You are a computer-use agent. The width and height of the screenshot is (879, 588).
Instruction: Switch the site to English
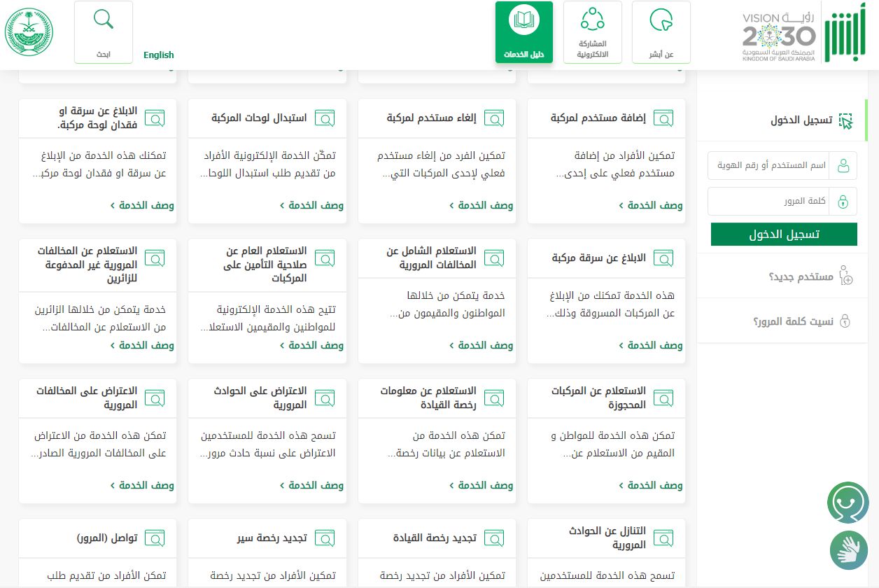click(158, 55)
